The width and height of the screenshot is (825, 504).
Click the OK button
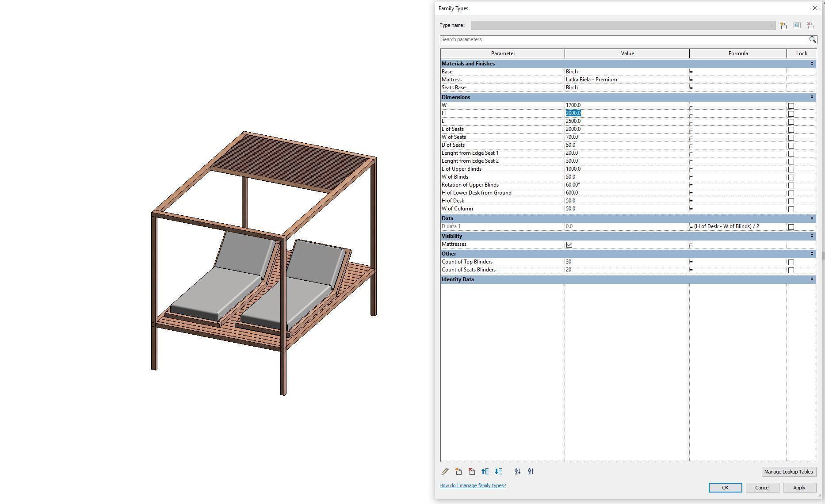[x=725, y=488]
